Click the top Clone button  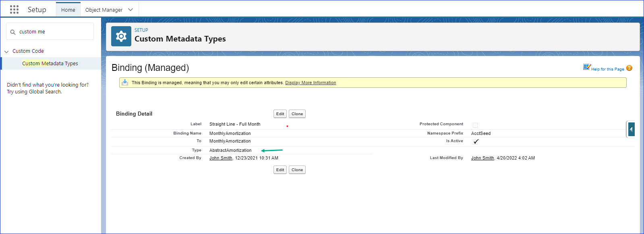[x=297, y=114]
